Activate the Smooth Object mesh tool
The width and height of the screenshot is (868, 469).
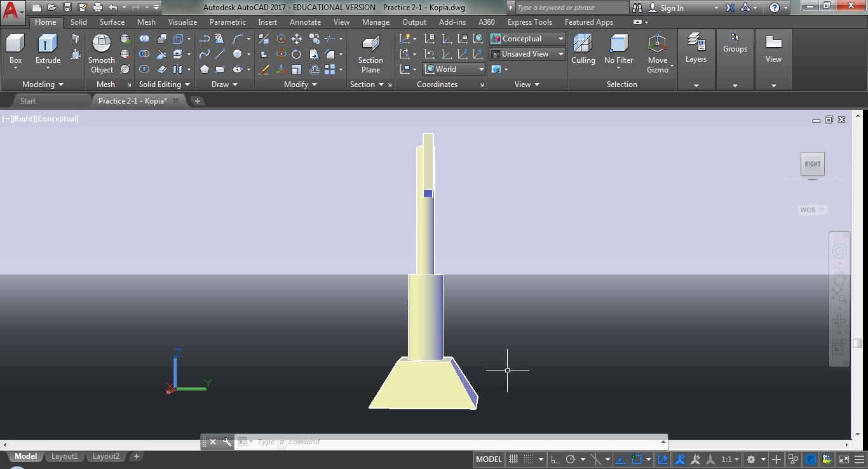(x=102, y=44)
